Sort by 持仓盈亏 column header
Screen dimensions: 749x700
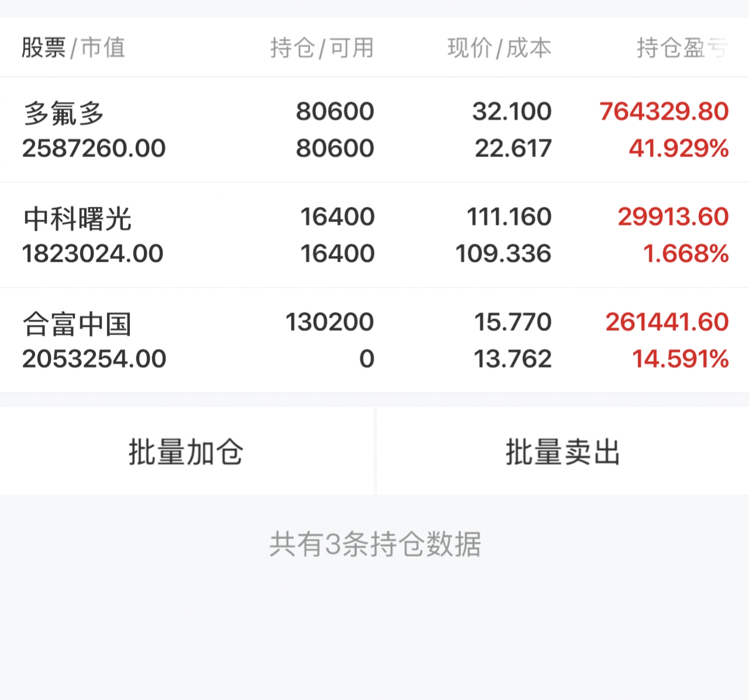[682, 47]
